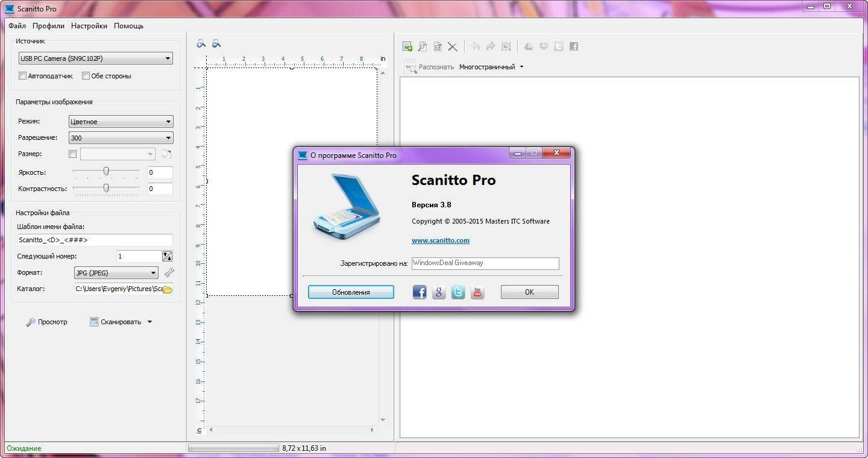Viewport: 868px width, 458px height.
Task: Click the scan progress bar in status bar
Action: pos(233,448)
